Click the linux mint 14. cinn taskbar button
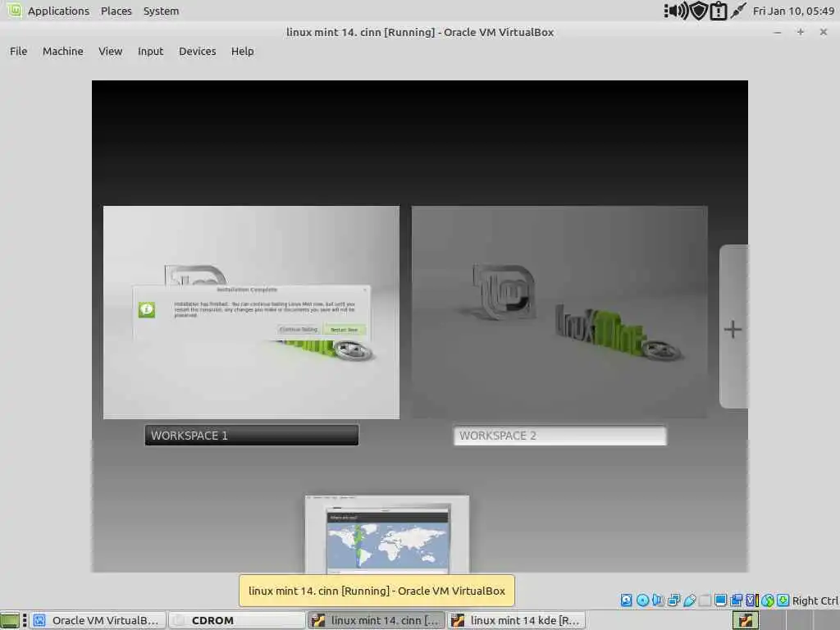The height and width of the screenshot is (630, 840). tap(376, 620)
